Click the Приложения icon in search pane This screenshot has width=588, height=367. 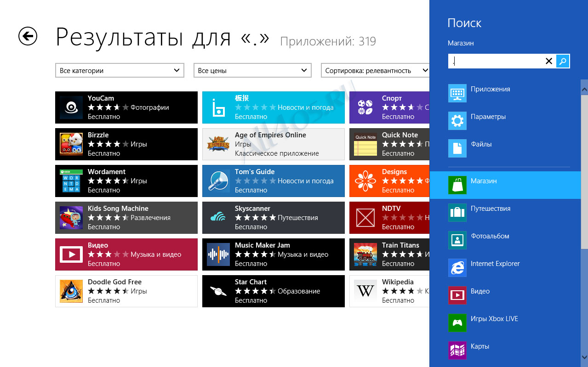(x=457, y=93)
